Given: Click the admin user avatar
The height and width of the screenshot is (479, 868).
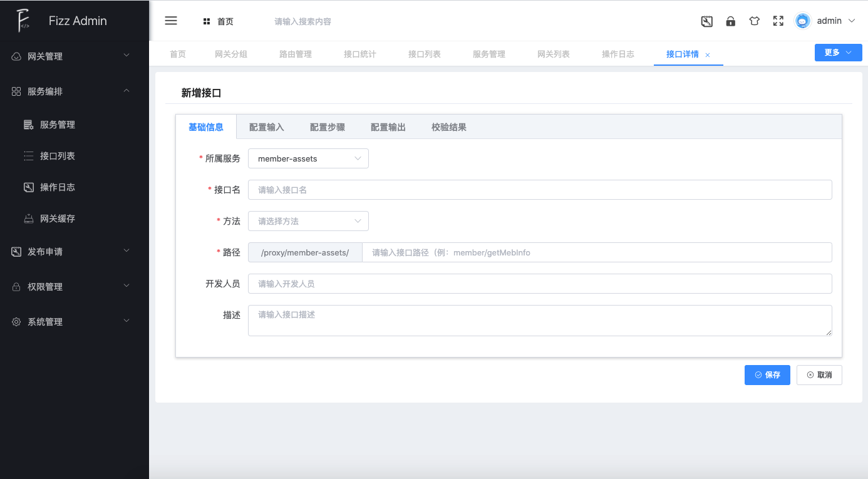Looking at the screenshot, I should click(802, 21).
